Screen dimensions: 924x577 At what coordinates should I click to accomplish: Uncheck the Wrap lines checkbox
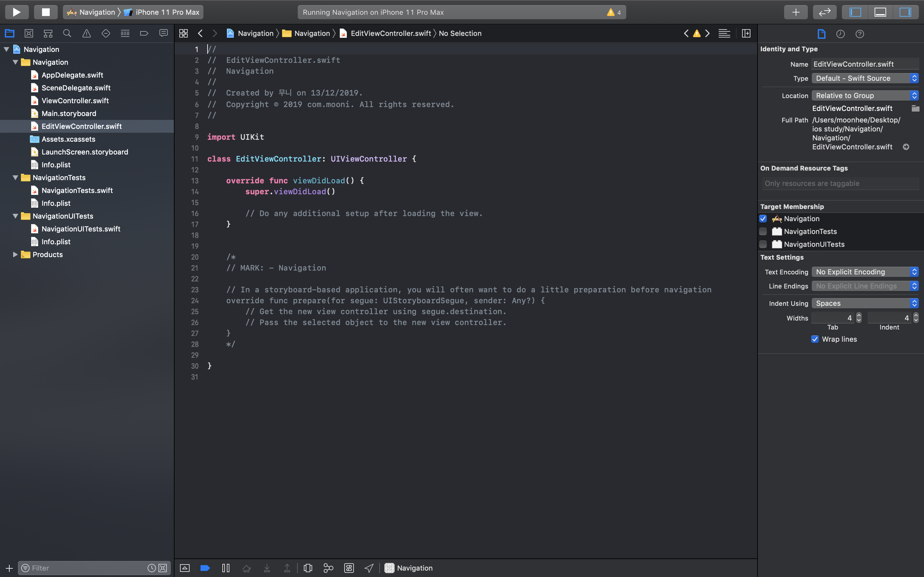click(x=815, y=339)
